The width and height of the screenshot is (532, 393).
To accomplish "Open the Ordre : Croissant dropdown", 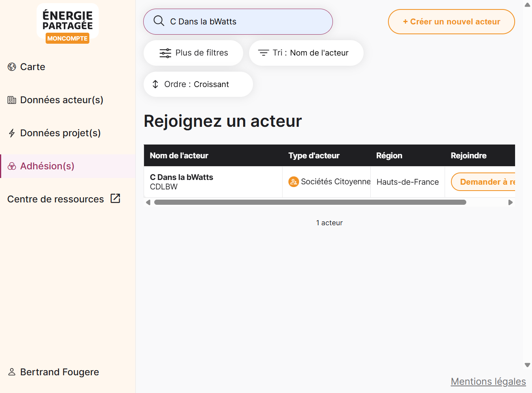I will 198,84.
